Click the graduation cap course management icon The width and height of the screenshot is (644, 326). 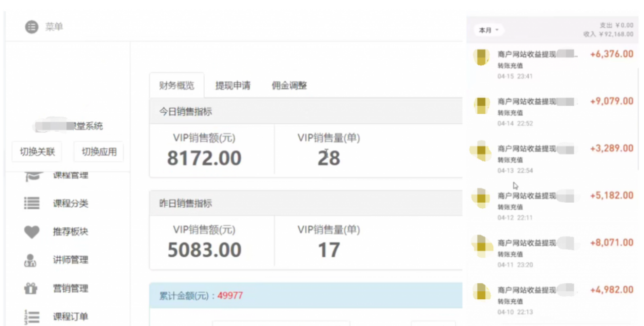point(32,176)
